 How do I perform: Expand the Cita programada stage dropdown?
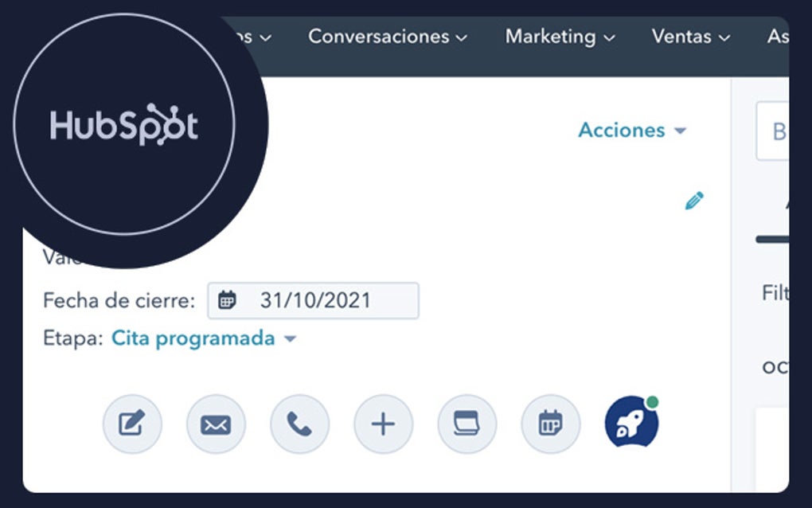204,338
